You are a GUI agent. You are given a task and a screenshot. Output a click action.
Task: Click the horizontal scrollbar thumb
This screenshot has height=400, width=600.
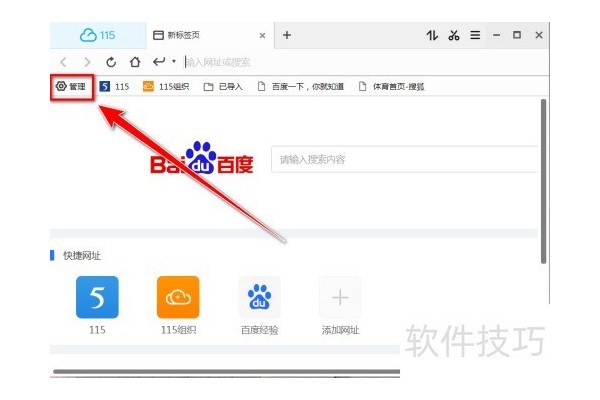coord(227,371)
